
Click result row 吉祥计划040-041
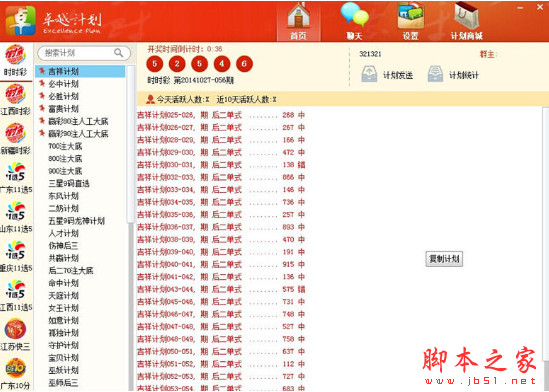(x=221, y=264)
